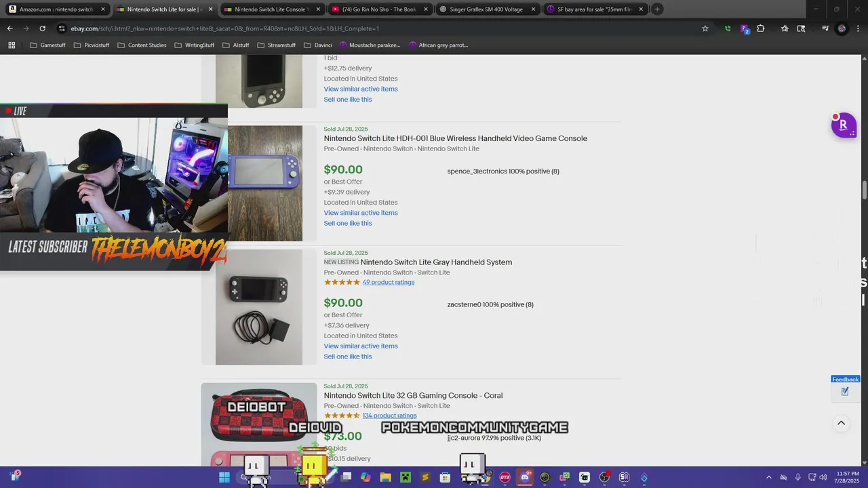Go back with the browser back arrow
The width and height of the screenshot is (868, 488).
tap(9, 28)
